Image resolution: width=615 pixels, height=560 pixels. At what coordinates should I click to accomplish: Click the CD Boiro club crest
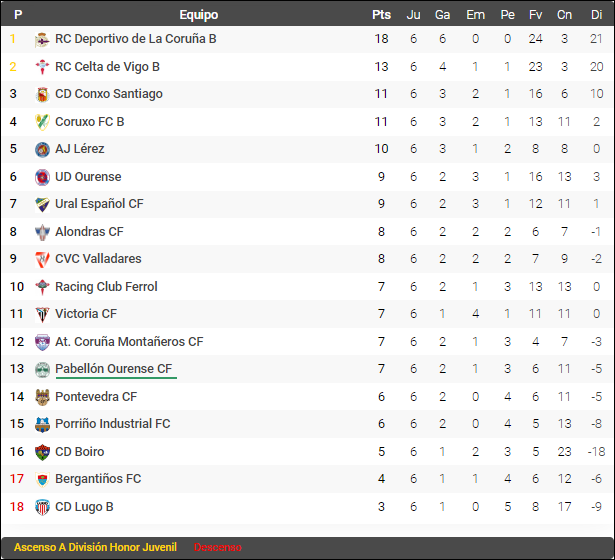point(42,452)
